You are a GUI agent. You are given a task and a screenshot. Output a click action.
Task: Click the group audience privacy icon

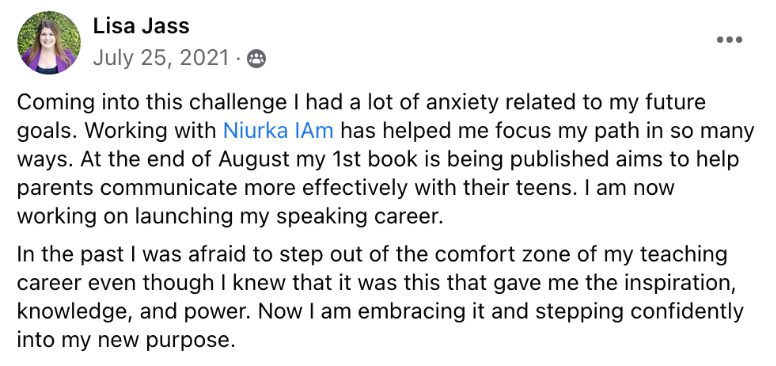(x=256, y=59)
